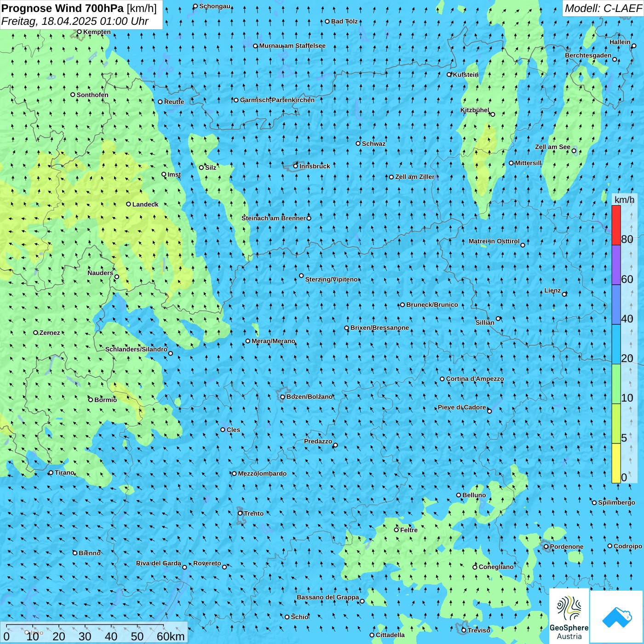Click the 'Schio' label
The height and width of the screenshot is (644, 644).
[x=299, y=617]
